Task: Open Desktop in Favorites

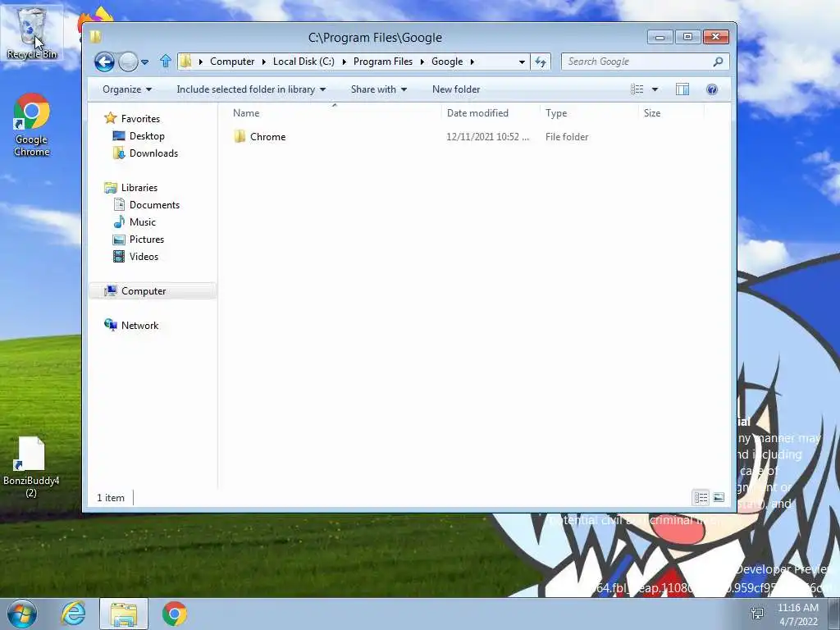Action: (x=147, y=136)
